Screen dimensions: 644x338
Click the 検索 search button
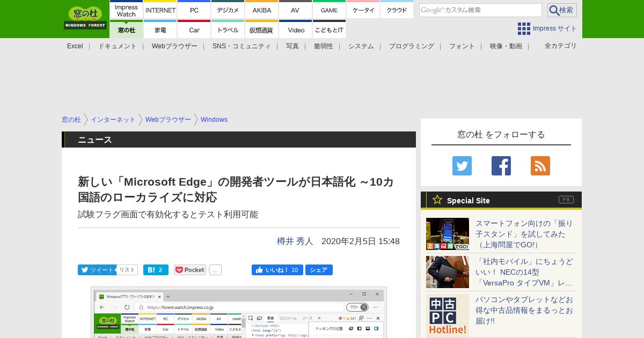tap(562, 10)
